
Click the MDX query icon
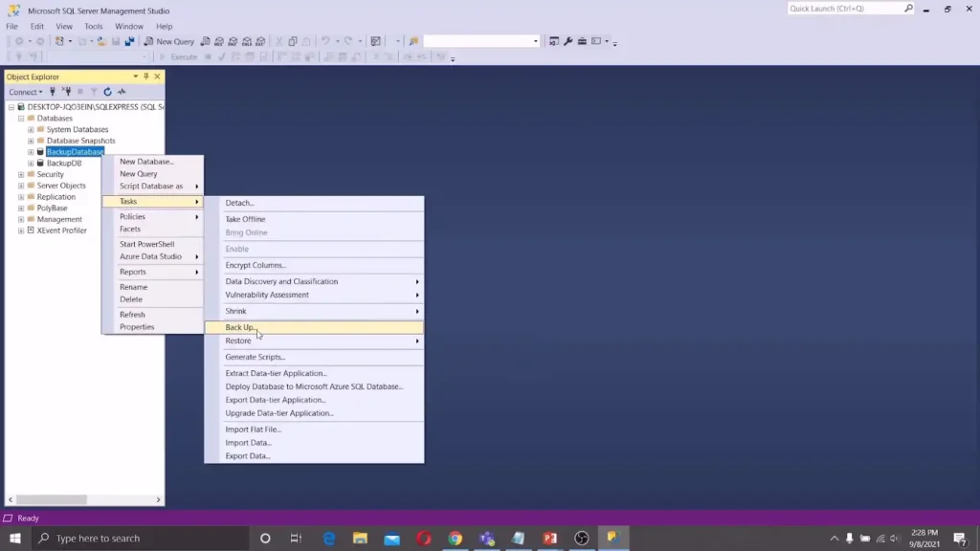[x=219, y=41]
